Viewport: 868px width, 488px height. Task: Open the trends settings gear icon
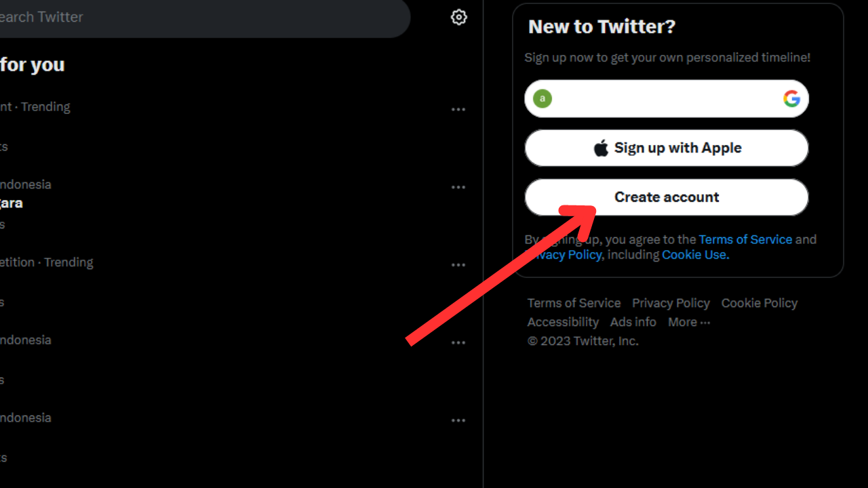(459, 17)
